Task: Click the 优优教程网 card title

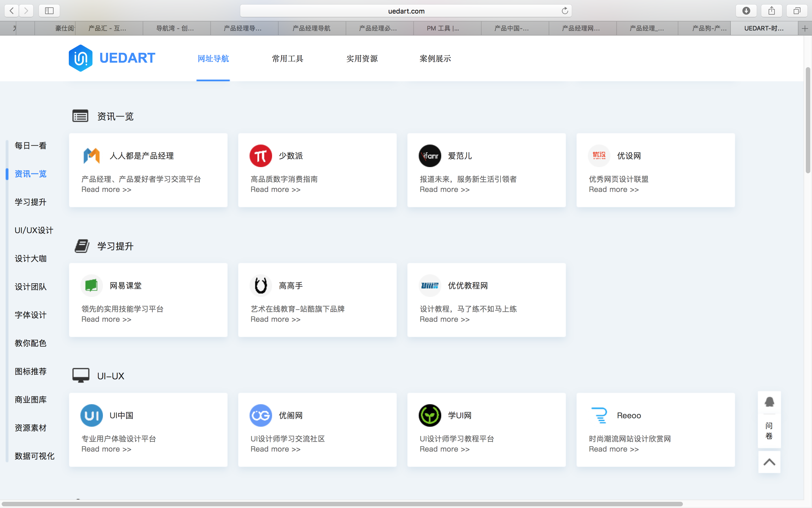Action: [x=468, y=286]
